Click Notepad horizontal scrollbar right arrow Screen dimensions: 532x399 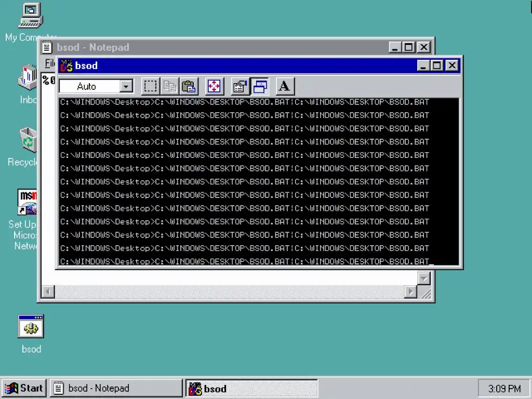(410, 291)
